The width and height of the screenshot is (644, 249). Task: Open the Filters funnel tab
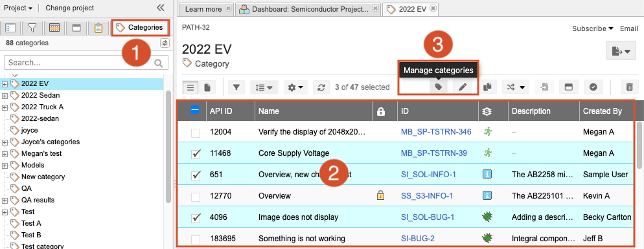click(32, 28)
